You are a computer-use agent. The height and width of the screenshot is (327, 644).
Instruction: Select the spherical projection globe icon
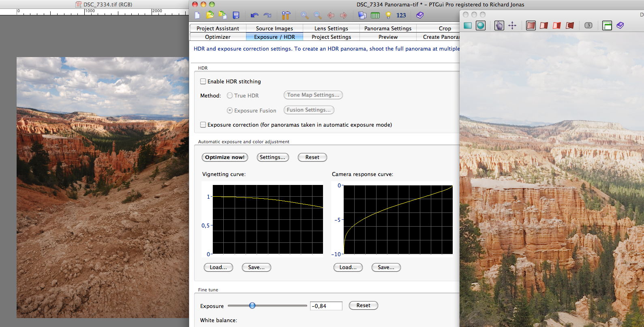(481, 25)
